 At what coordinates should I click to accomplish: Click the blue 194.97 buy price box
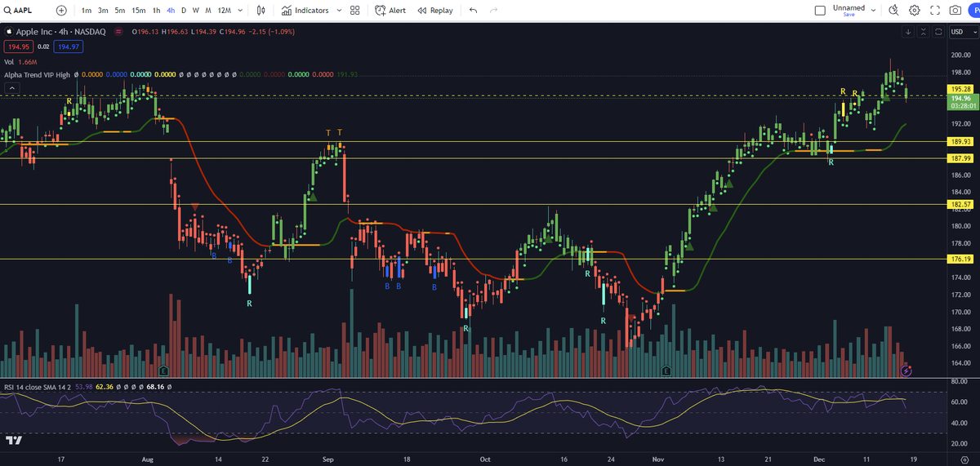[68, 47]
